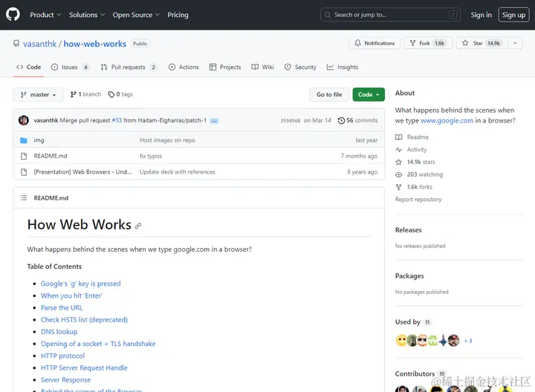Open www.google.com link in About
The width and height of the screenshot is (535, 392).
pos(447,120)
